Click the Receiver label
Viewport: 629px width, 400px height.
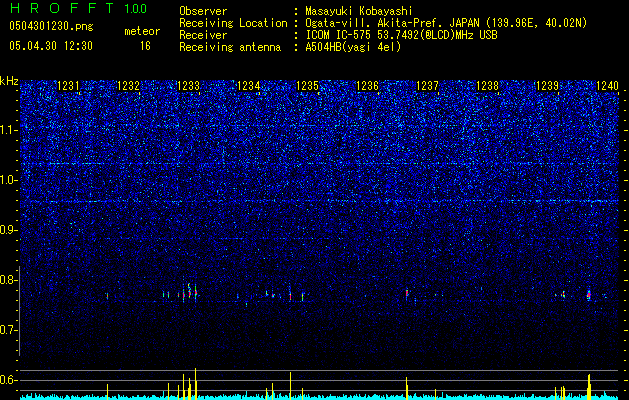(203, 35)
